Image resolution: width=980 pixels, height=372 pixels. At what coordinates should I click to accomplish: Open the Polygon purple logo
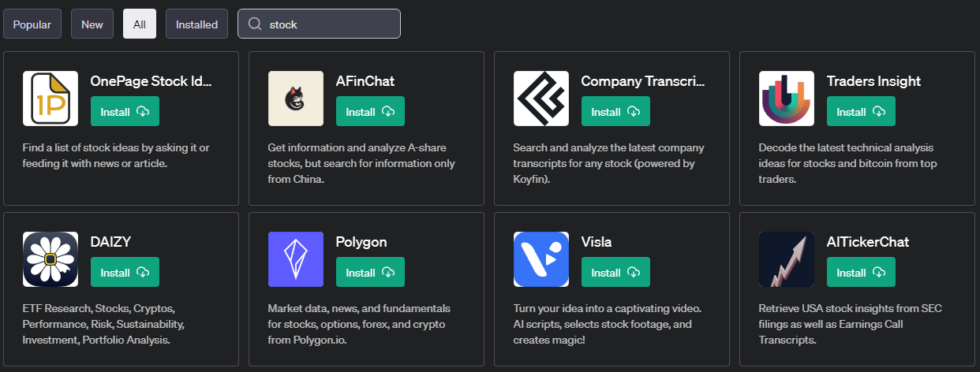[x=296, y=259]
